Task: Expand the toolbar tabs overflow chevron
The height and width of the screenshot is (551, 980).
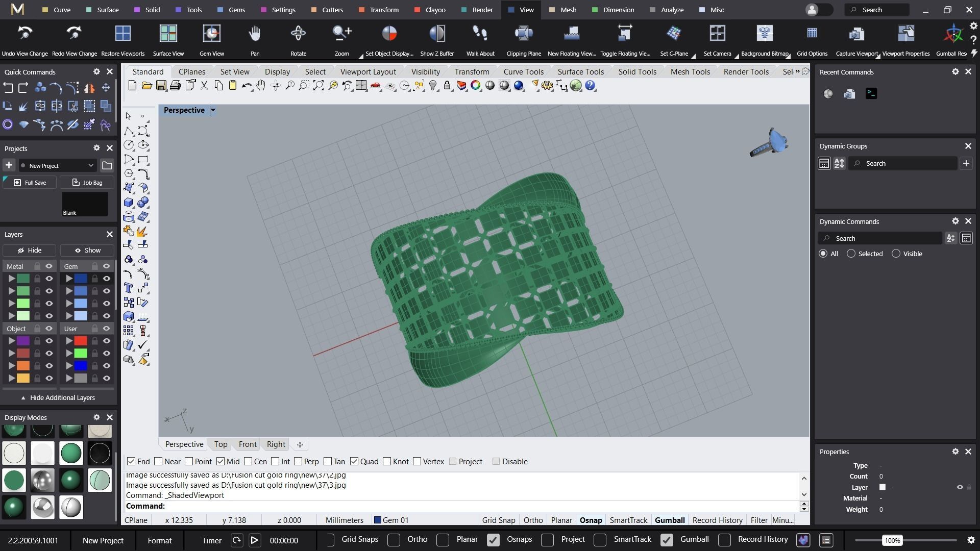Action: click(797, 71)
